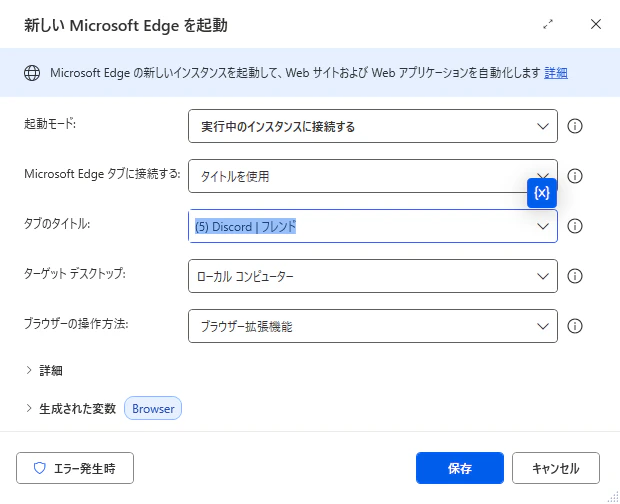Click the ブラウザーの操作方法: label
620x504 pixels.
76,324
